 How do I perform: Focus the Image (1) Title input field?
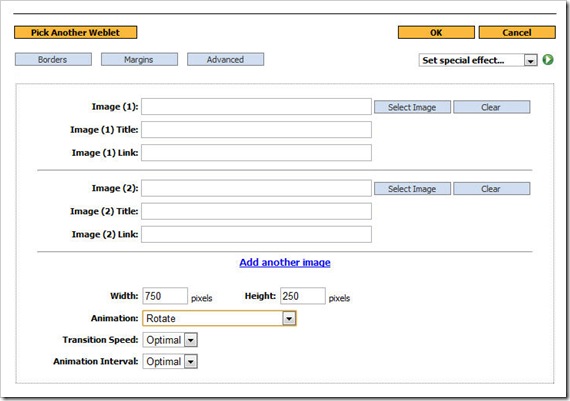(256, 130)
